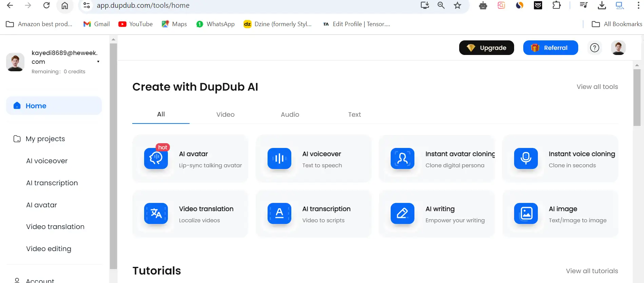Click the help question mark icon
This screenshot has height=283, width=644.
click(x=594, y=48)
